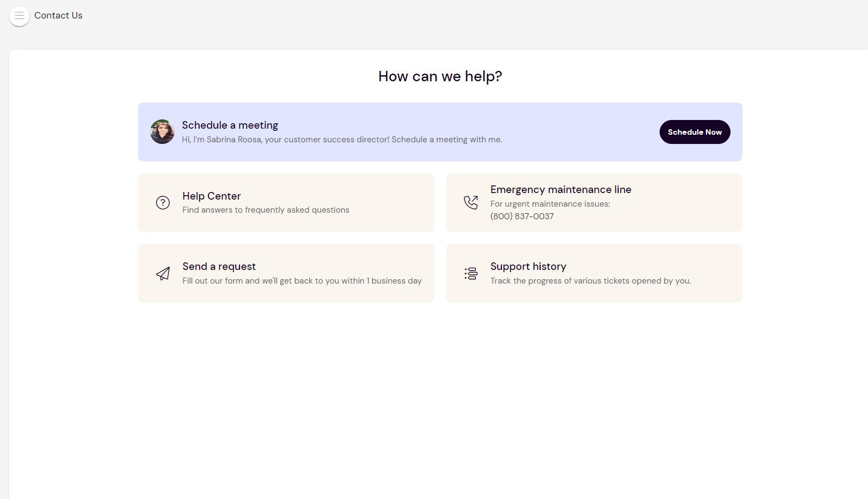
Task: Click the emergency phone call icon
Action: (471, 203)
